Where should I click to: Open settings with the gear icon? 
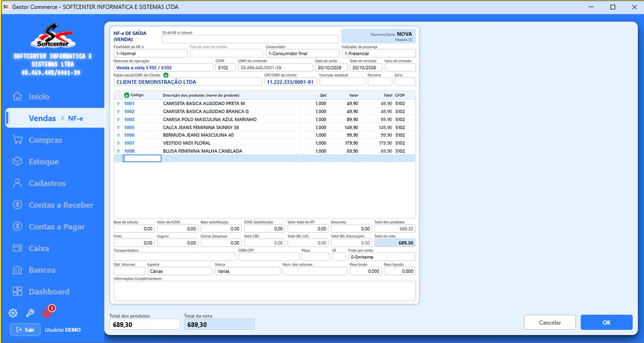tap(13, 313)
